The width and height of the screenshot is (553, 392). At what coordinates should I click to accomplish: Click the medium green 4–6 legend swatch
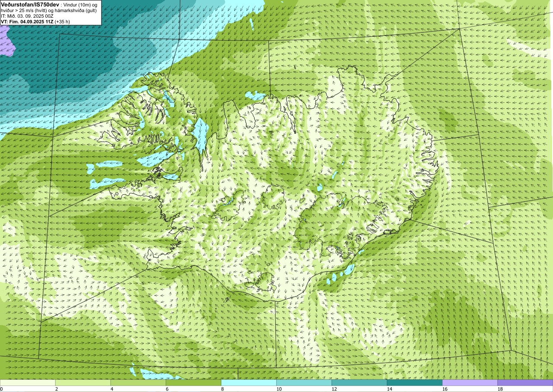[x=138, y=383]
